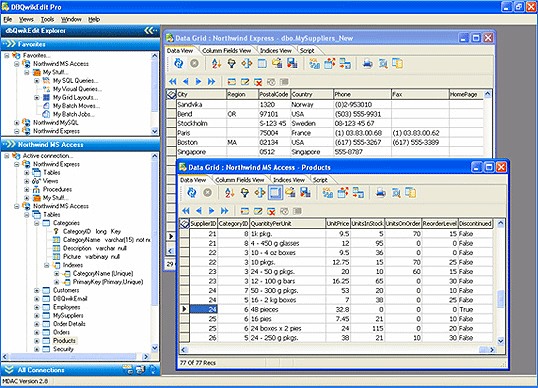Expand Northwind MySQL in Favorites tree
538x388 pixels.
pos(16,122)
